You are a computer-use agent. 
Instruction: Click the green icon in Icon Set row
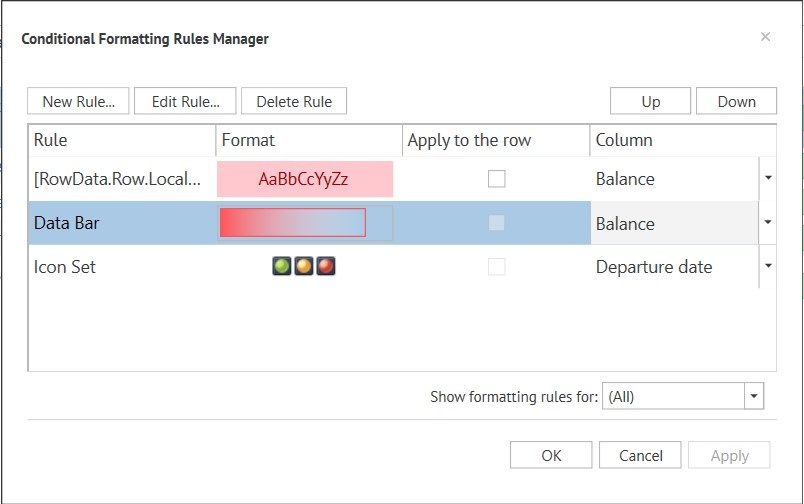click(x=281, y=267)
